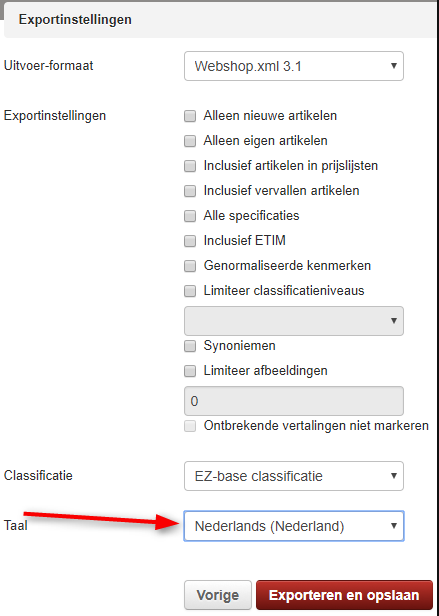Check Inclusief artikelen in prijslijsten
This screenshot has width=439, height=616.
click(190, 166)
